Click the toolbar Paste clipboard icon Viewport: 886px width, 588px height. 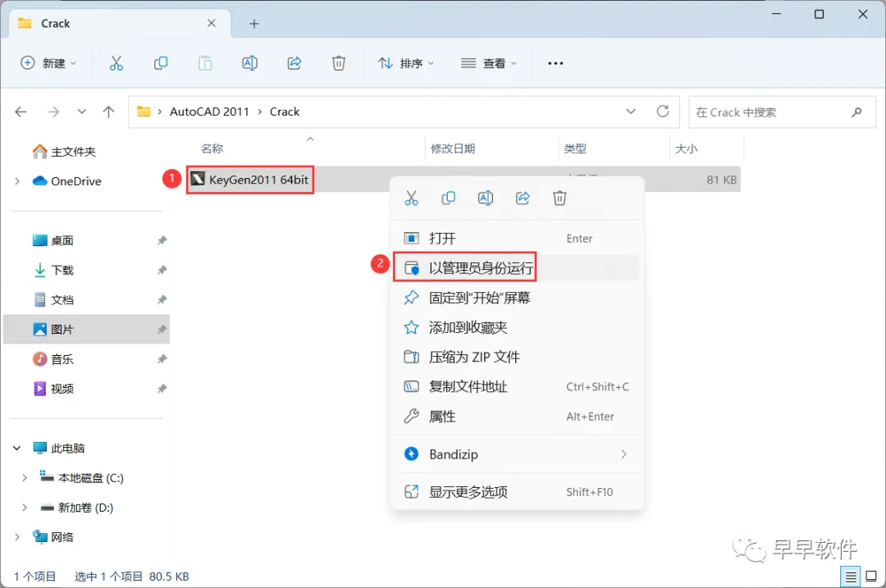point(205,63)
